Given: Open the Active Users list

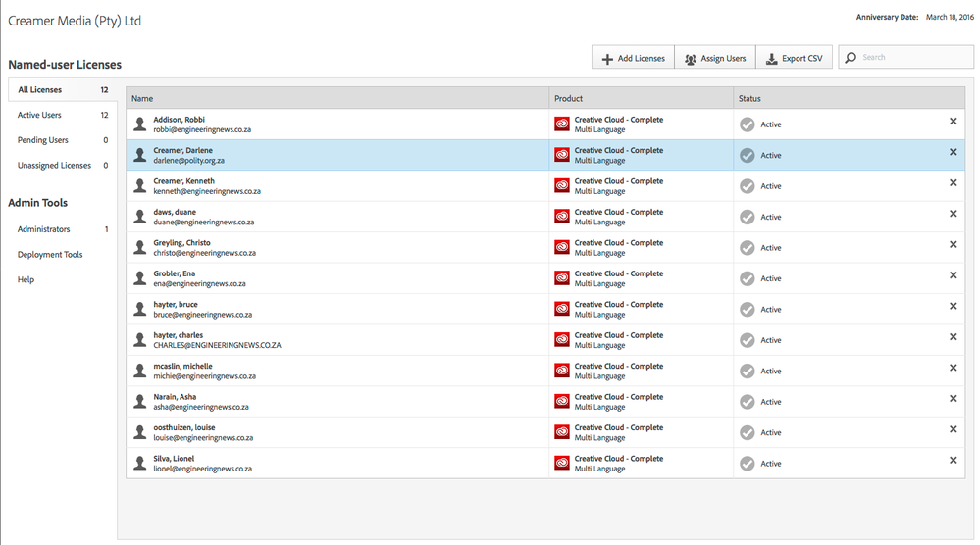Looking at the screenshot, I should pyautogui.click(x=39, y=116).
